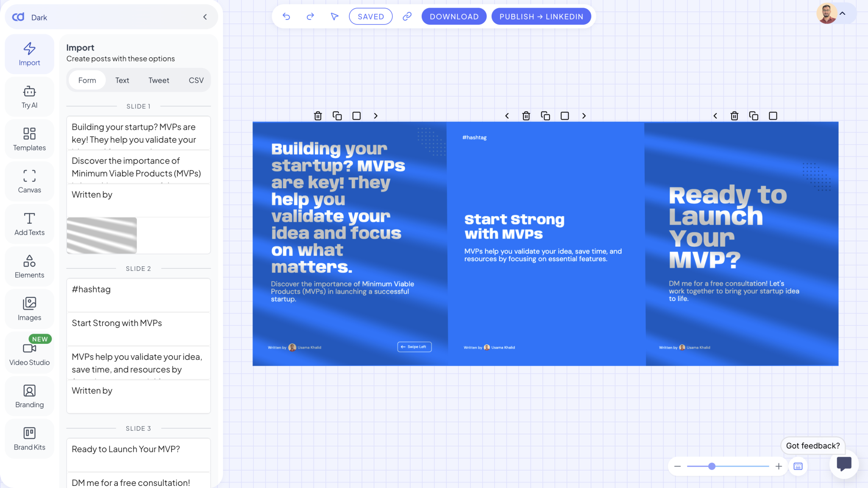
Task: Open the Try AI panel
Action: point(29,97)
